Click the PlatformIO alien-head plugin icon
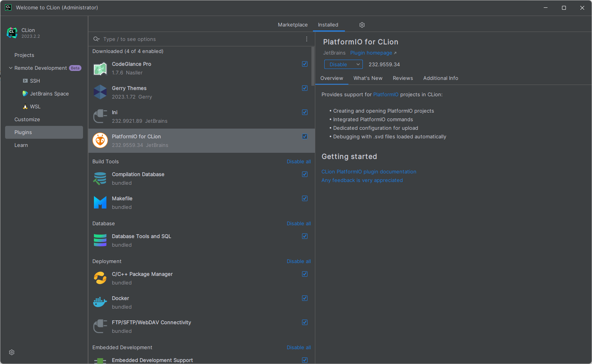Image resolution: width=592 pixels, height=364 pixels. pos(100,141)
